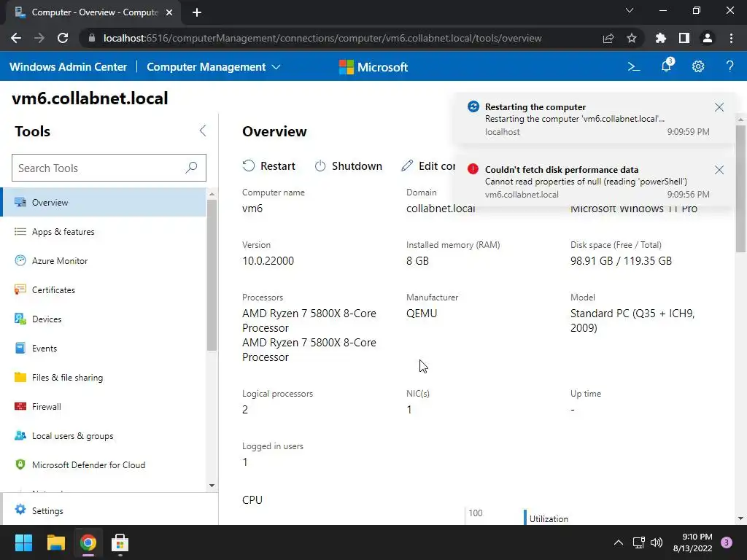Click the Tools list scroll-up arrow
This screenshot has height=560, width=747.
click(x=212, y=194)
